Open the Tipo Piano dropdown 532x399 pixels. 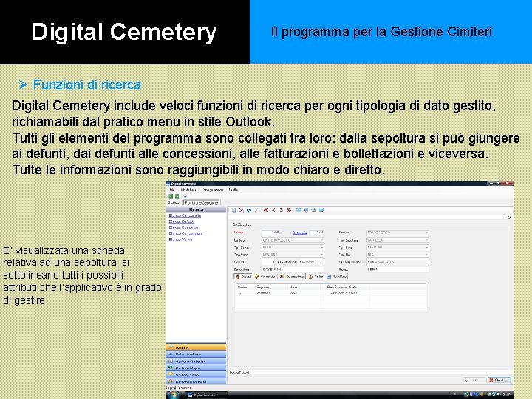click(x=293, y=254)
